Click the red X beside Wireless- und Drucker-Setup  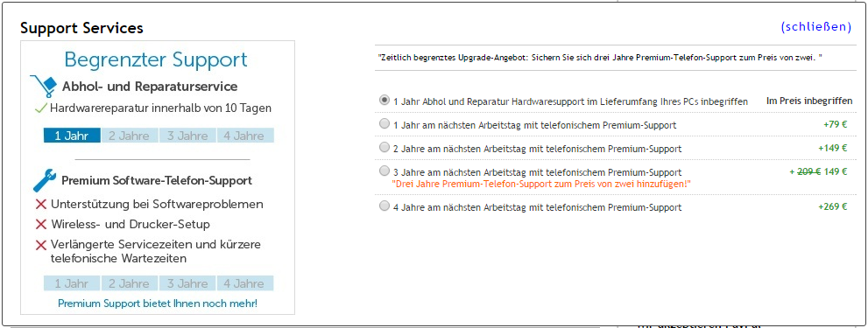(x=40, y=225)
